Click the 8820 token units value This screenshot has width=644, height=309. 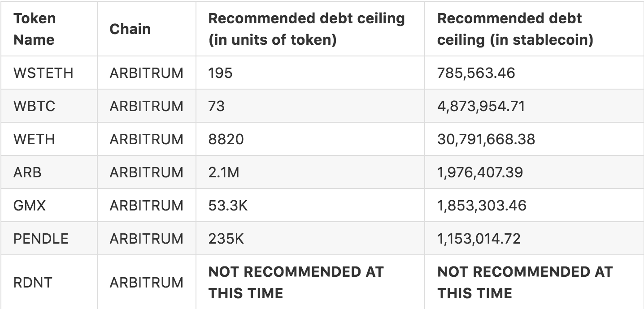coord(226,139)
